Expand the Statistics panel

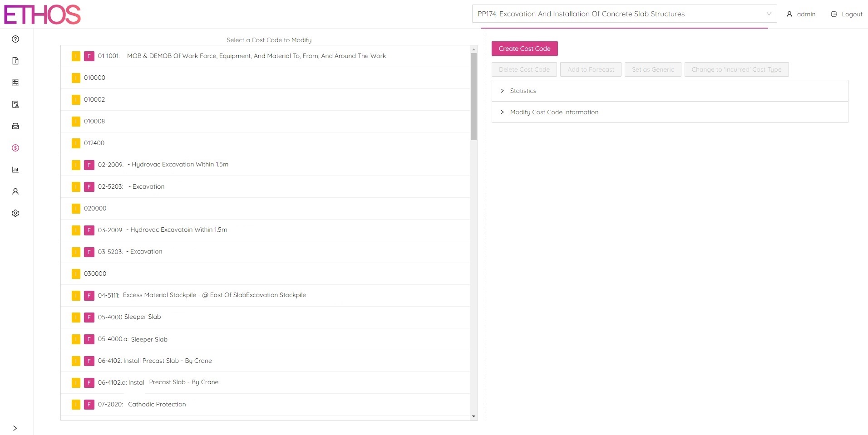pyautogui.click(x=523, y=91)
